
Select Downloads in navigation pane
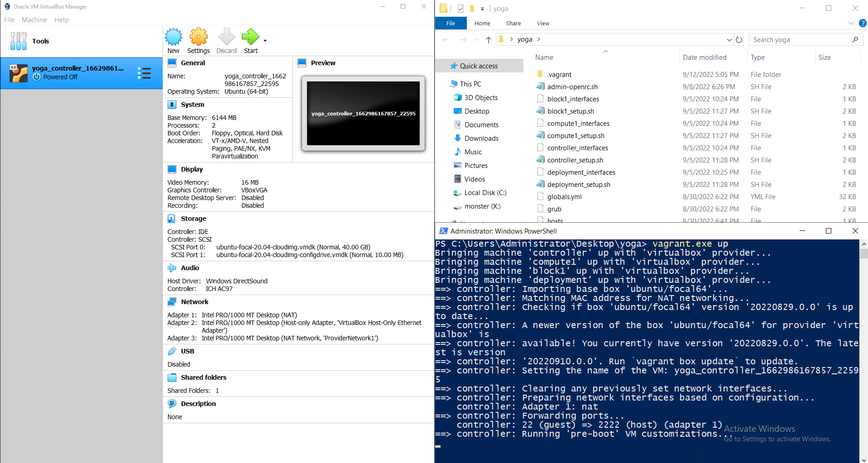coord(481,138)
